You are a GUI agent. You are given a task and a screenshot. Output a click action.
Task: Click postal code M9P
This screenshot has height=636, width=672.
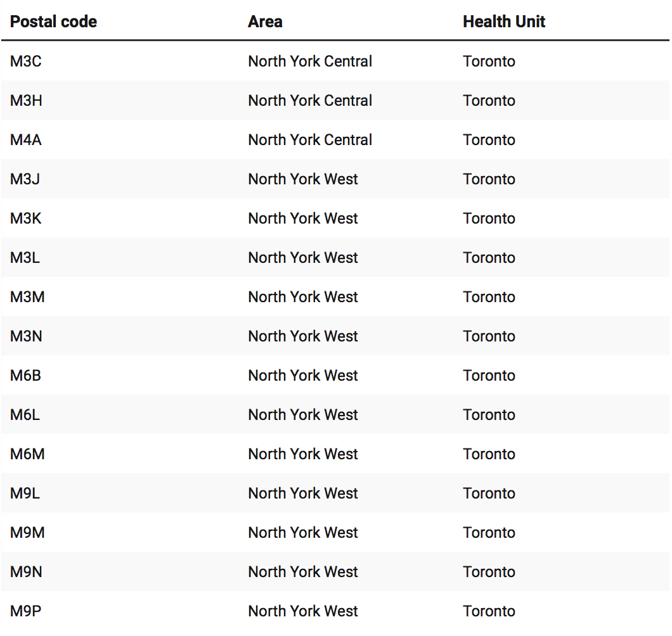26,611
